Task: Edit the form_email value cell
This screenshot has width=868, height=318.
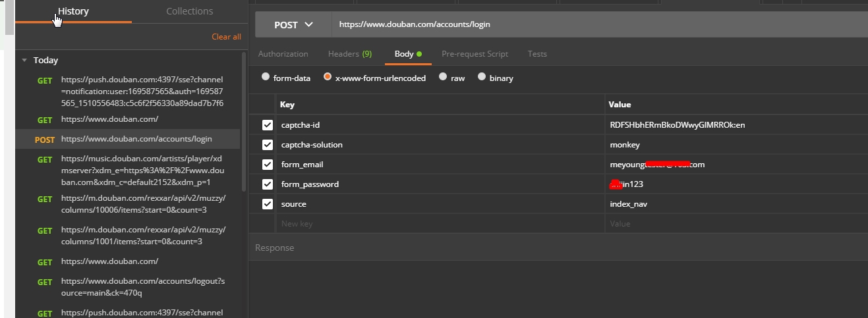Action: [736, 165]
